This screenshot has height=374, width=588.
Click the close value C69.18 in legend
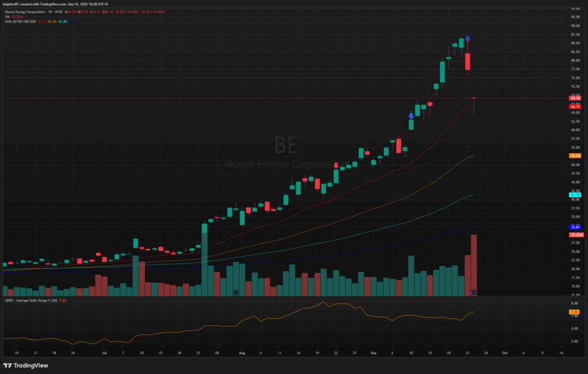108,12
